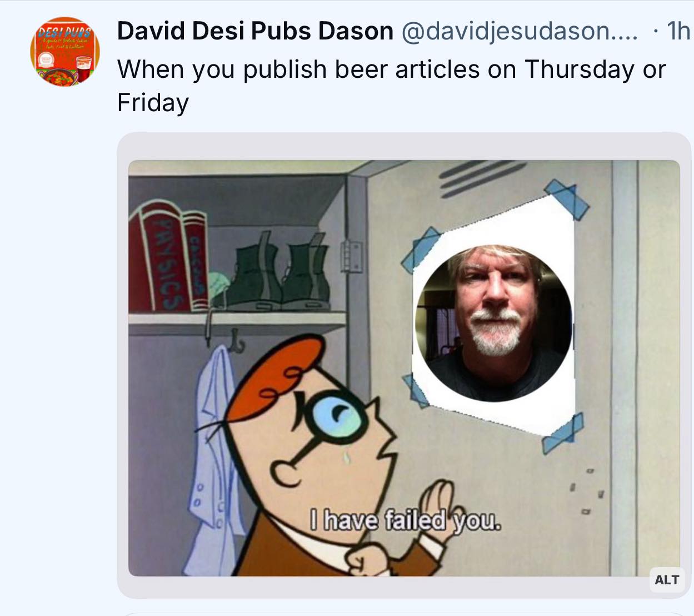Click the ALT badge on the image

click(667, 580)
